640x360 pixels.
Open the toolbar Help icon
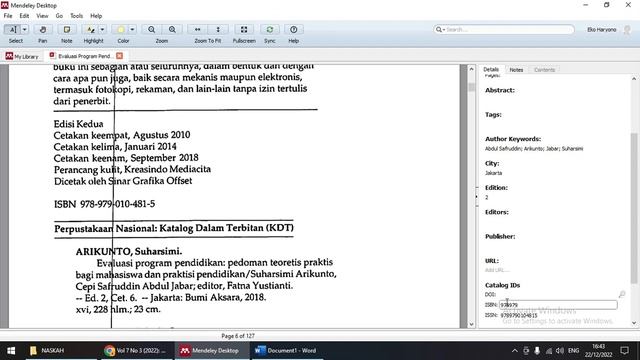coord(293,29)
